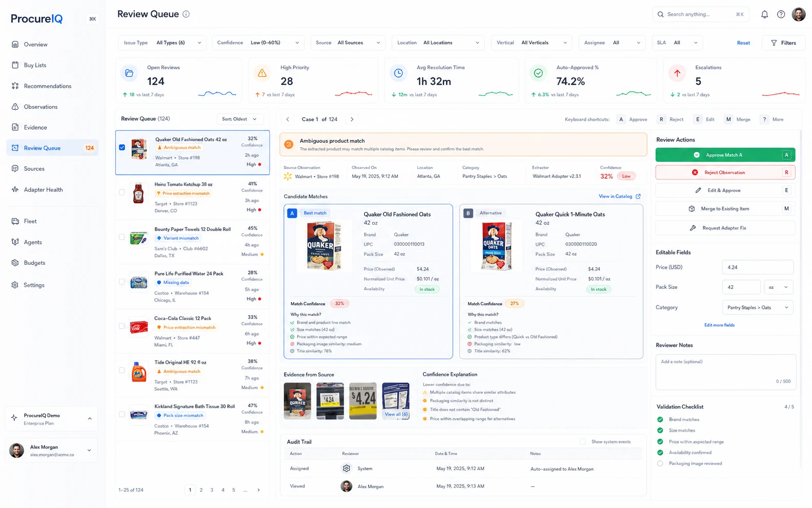Click the Escalations up-arrow icon
The image size is (812, 508).
677,73
